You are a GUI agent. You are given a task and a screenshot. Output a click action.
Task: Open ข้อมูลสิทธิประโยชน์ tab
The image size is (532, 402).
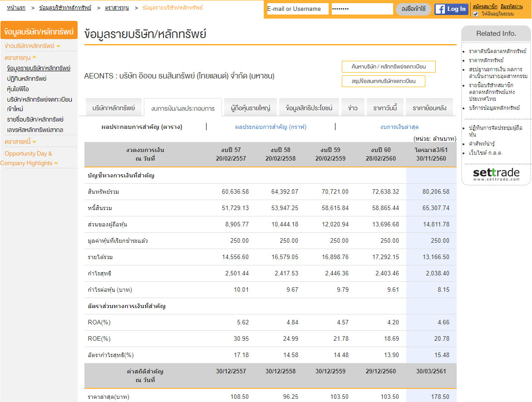(309, 108)
